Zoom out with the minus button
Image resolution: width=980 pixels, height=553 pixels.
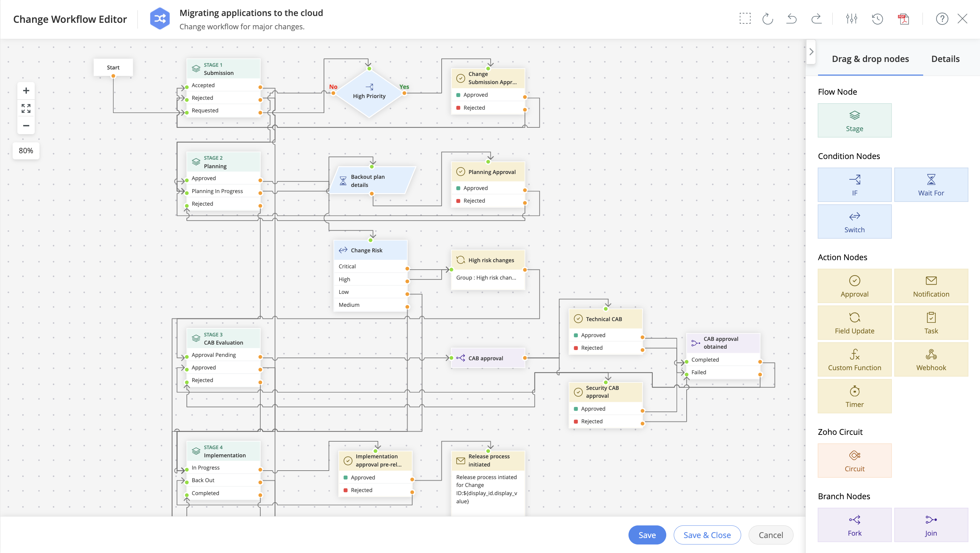point(26,126)
